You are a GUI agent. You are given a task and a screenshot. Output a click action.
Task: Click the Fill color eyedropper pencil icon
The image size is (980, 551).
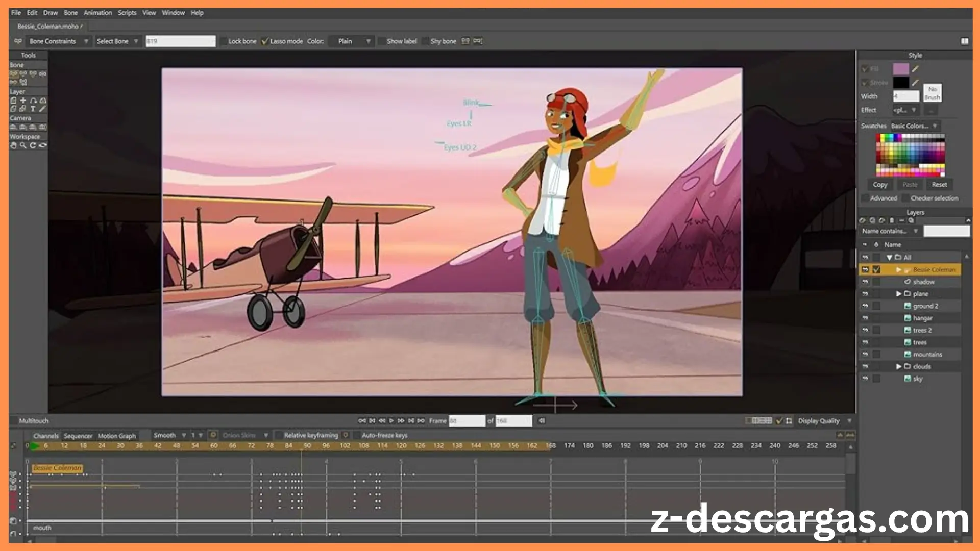click(x=916, y=69)
